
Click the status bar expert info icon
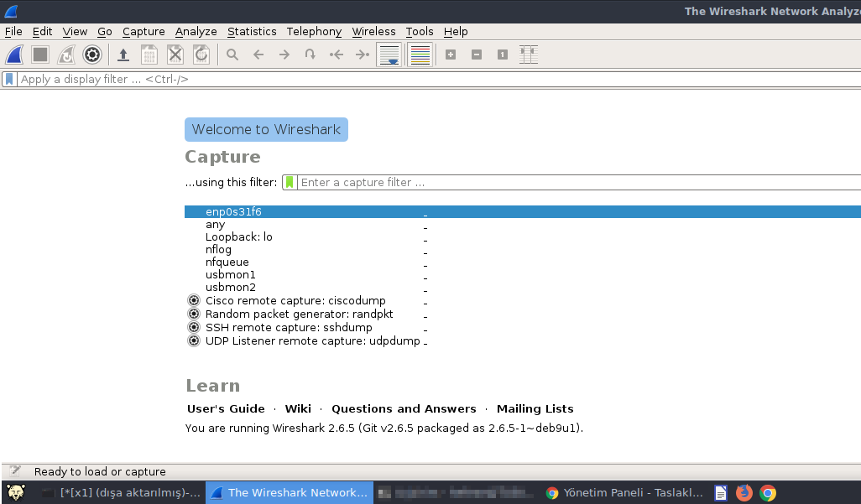(x=15, y=471)
